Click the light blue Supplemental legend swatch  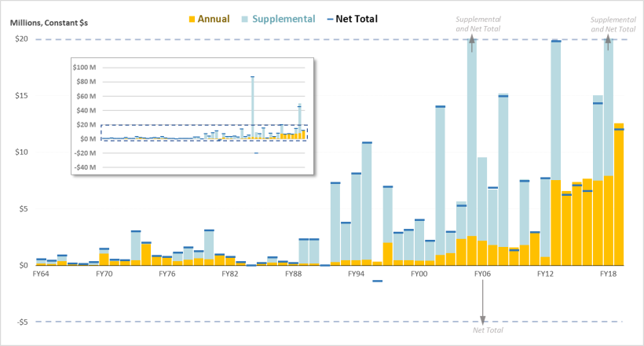click(247, 18)
